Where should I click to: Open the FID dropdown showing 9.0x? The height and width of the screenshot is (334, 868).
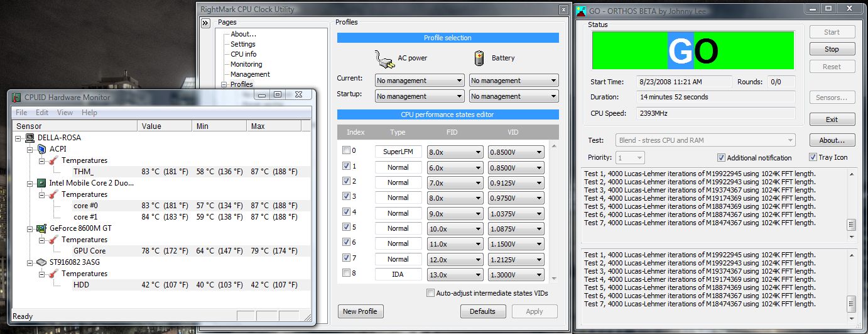pos(455,213)
